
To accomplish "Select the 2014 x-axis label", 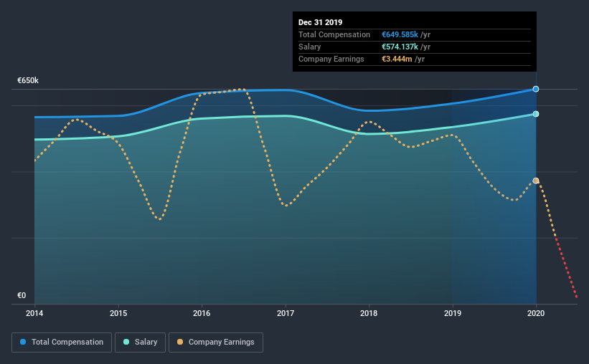I will (x=34, y=313).
